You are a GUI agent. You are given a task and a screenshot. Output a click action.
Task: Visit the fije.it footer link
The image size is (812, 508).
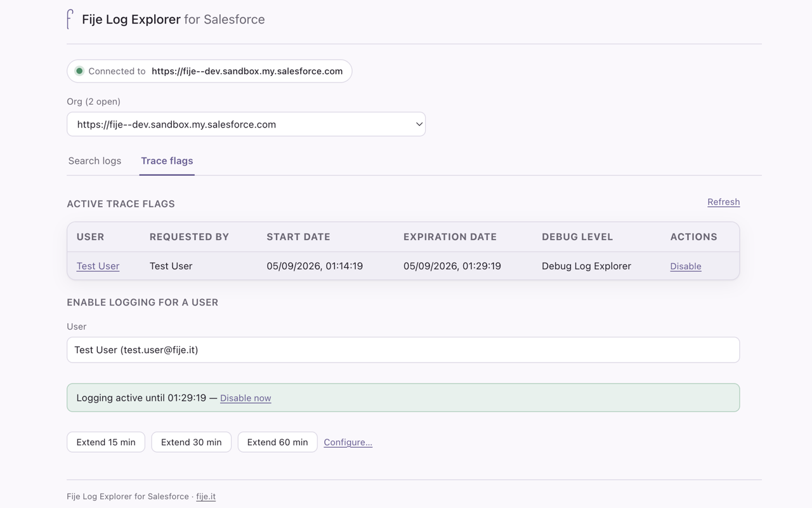point(206,497)
